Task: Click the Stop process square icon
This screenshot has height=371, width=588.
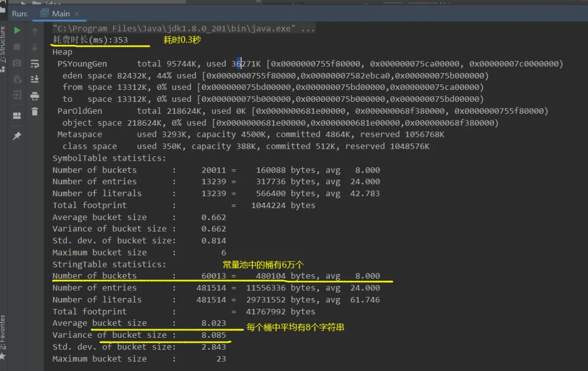Action: [x=17, y=47]
